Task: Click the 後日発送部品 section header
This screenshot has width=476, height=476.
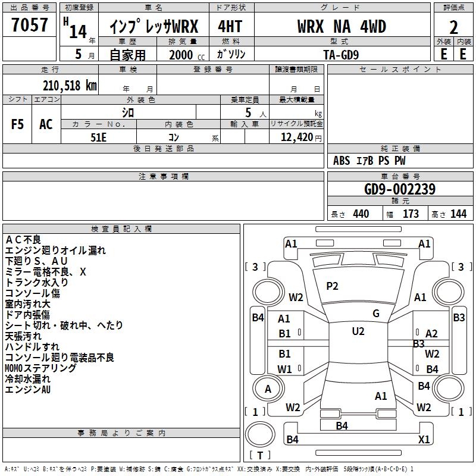Action: [x=163, y=148]
